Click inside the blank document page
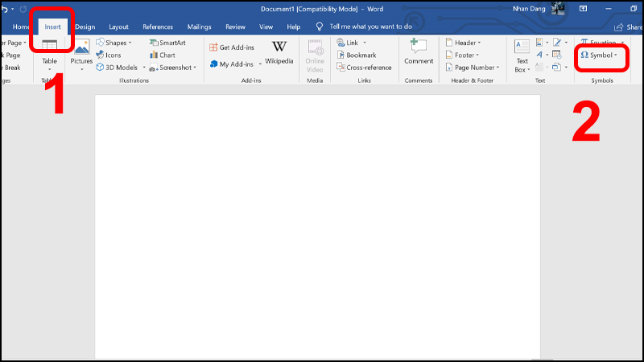The image size is (644, 362). pyautogui.click(x=317, y=225)
